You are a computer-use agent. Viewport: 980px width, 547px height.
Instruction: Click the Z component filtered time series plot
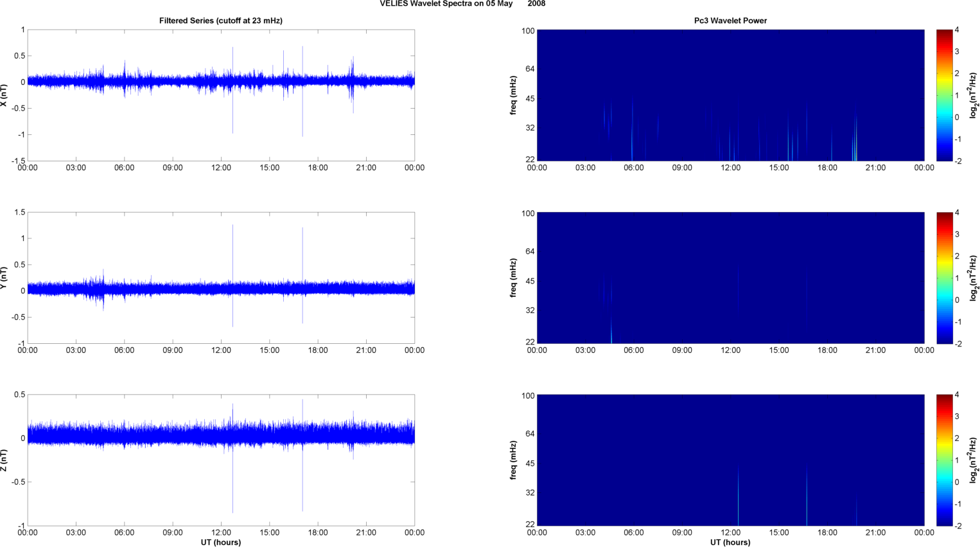[221, 460]
